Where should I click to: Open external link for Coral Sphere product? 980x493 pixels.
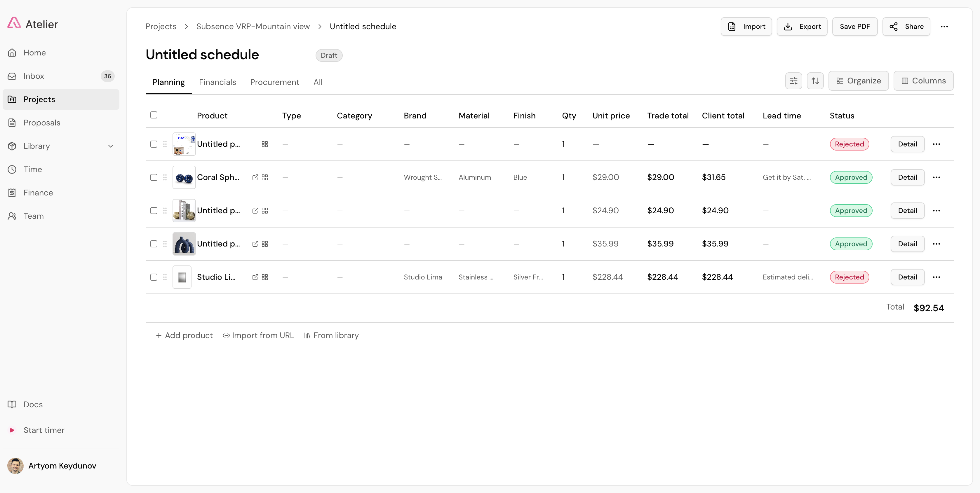[x=255, y=178]
